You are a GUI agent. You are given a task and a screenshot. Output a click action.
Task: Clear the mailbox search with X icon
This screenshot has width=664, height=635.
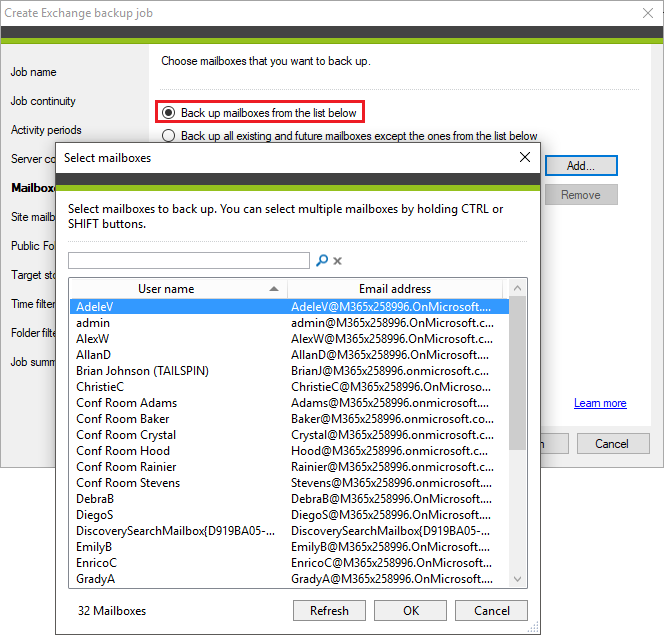[338, 261]
